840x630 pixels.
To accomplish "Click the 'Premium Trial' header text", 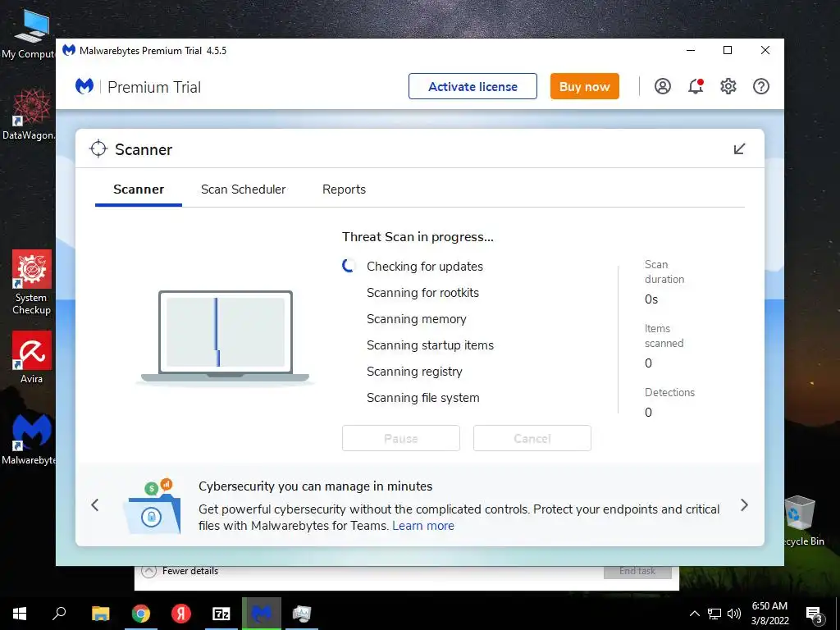I will click(x=154, y=87).
